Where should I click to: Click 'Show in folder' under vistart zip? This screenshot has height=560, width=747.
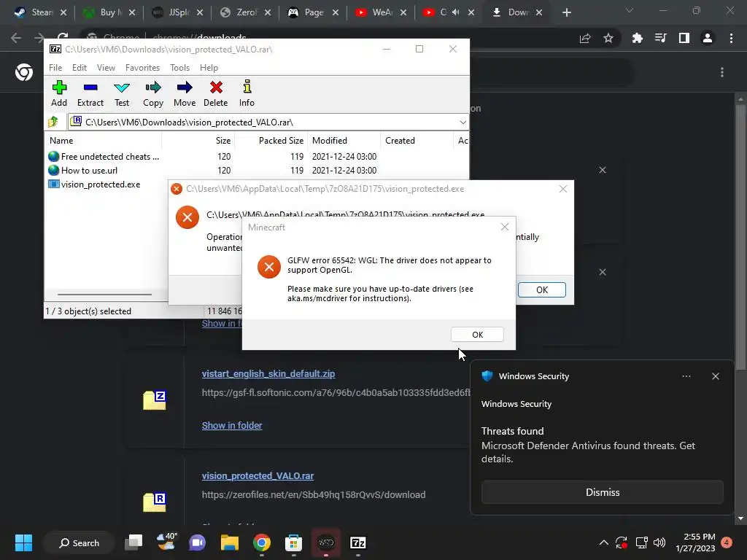coord(231,425)
